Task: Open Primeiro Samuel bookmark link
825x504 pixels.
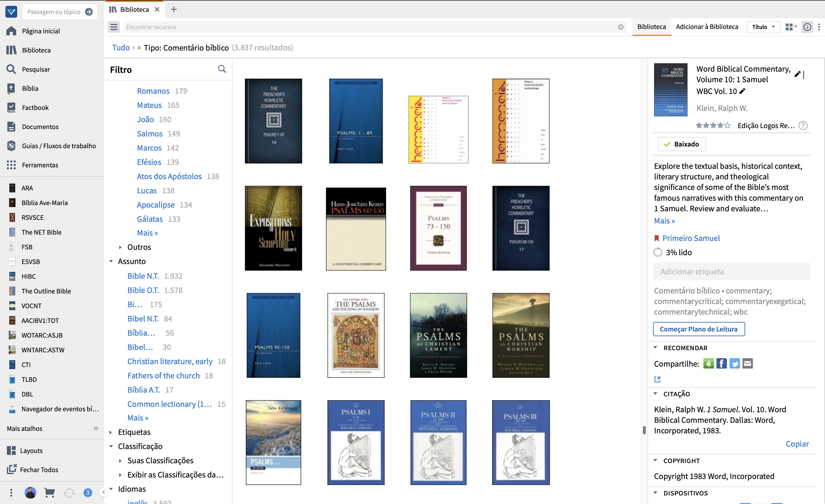Action: point(691,238)
